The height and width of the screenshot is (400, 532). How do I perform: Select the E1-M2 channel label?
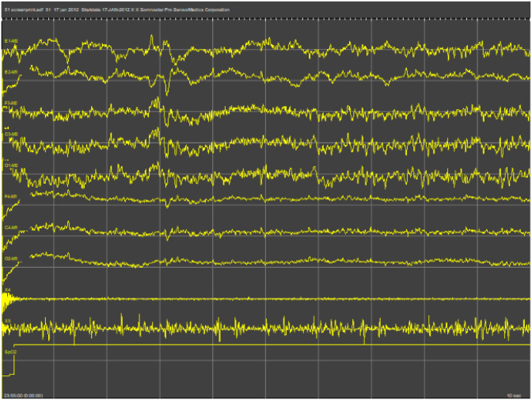click(11, 41)
